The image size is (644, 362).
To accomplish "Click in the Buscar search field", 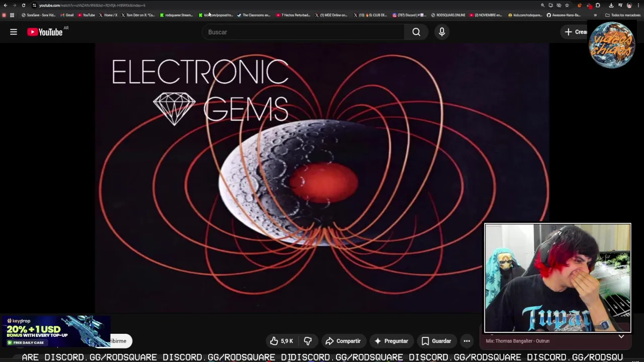I will 303,32.
